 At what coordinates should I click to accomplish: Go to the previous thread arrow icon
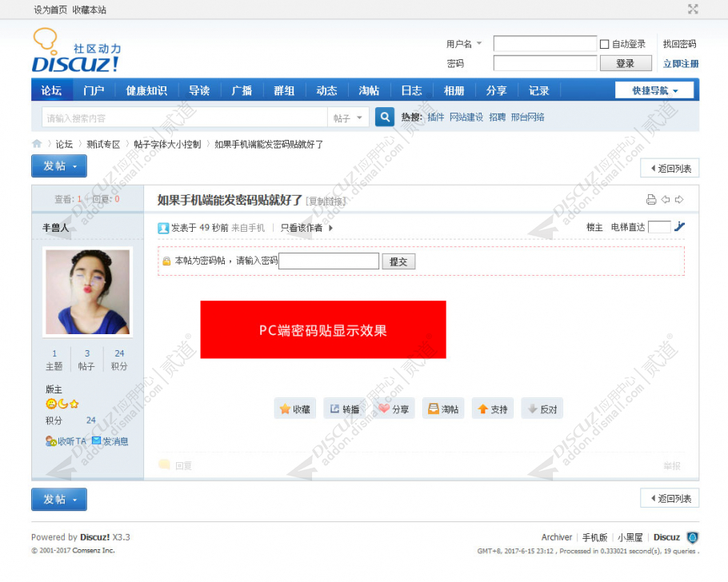[x=666, y=200]
